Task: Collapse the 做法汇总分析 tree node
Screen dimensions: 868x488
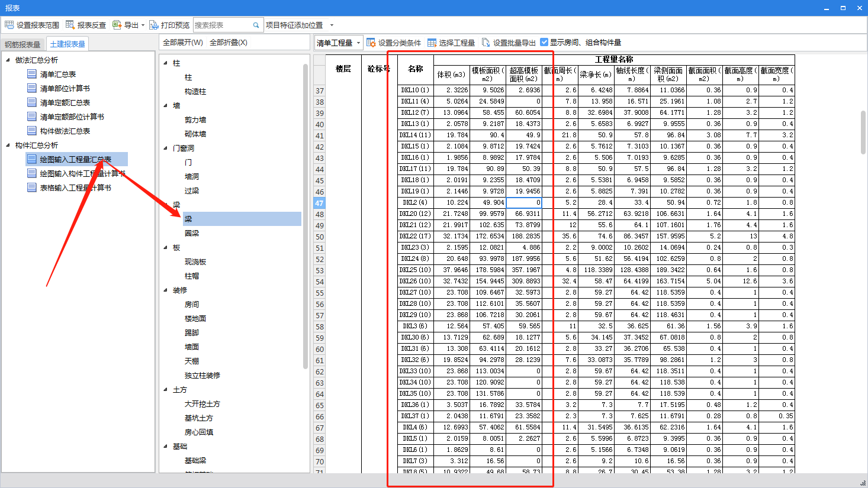Action: pyautogui.click(x=8, y=60)
